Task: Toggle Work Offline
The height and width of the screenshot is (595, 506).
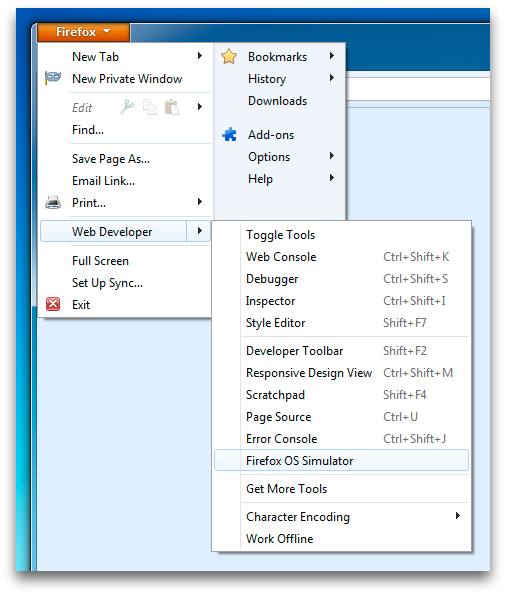Action: tap(341, 539)
